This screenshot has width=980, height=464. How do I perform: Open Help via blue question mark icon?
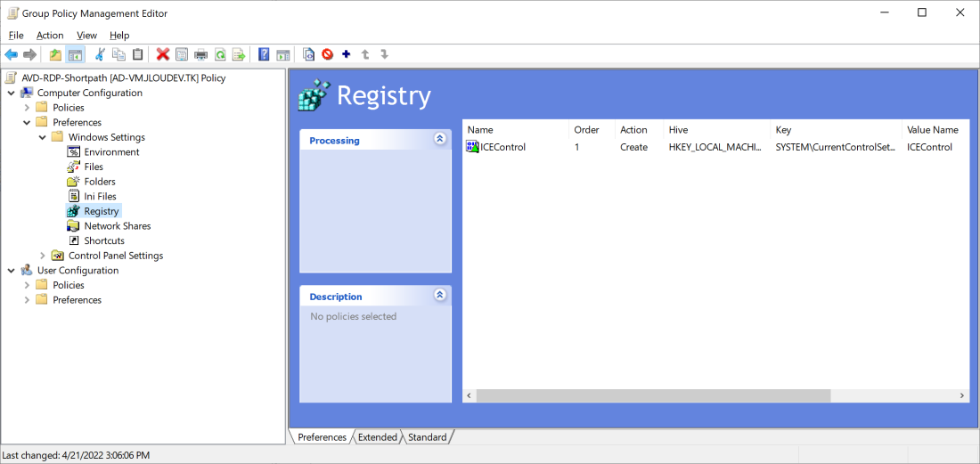(x=264, y=55)
